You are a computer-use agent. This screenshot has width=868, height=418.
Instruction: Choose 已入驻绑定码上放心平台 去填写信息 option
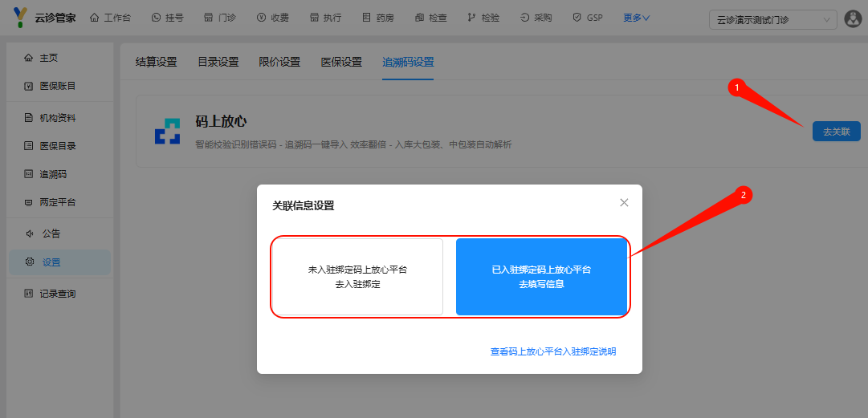coord(541,277)
